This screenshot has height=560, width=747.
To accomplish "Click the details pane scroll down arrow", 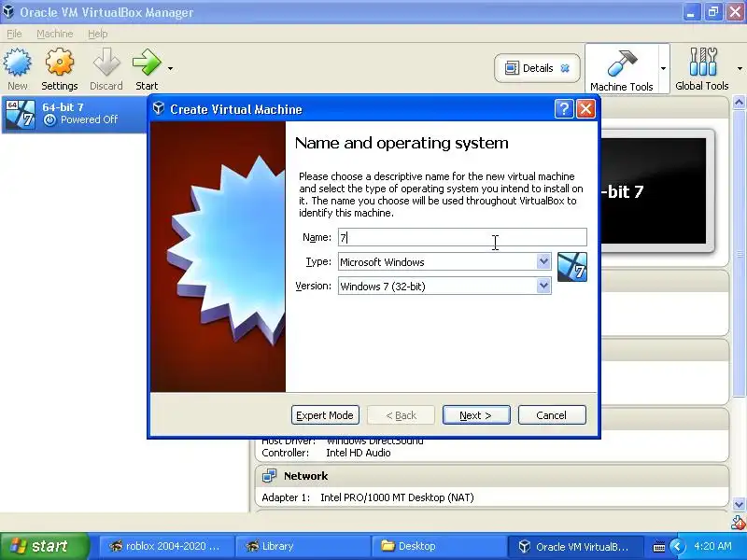I will [739, 504].
